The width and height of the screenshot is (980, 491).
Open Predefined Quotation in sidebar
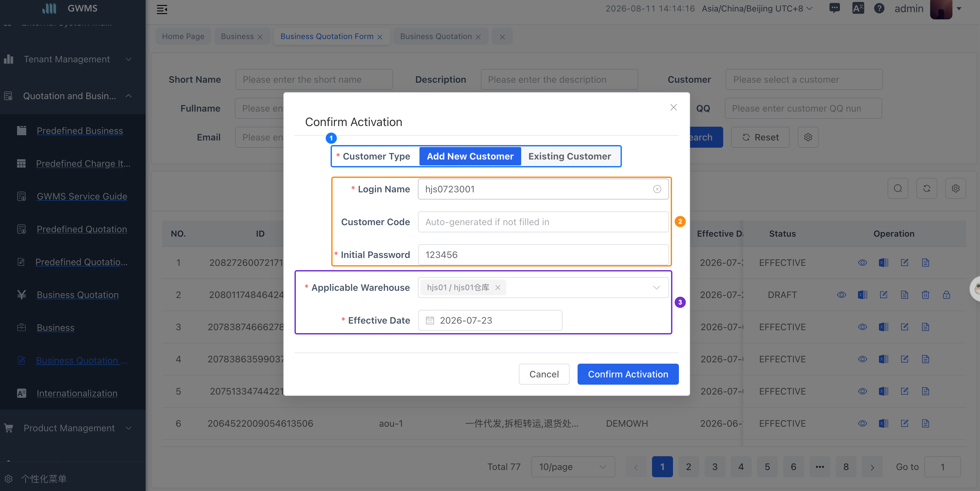(x=82, y=229)
